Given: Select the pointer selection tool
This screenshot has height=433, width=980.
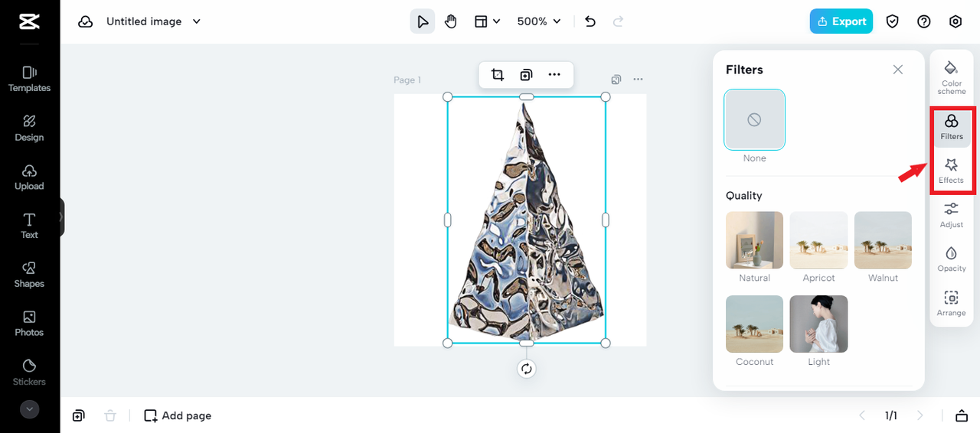Looking at the screenshot, I should pos(423,21).
